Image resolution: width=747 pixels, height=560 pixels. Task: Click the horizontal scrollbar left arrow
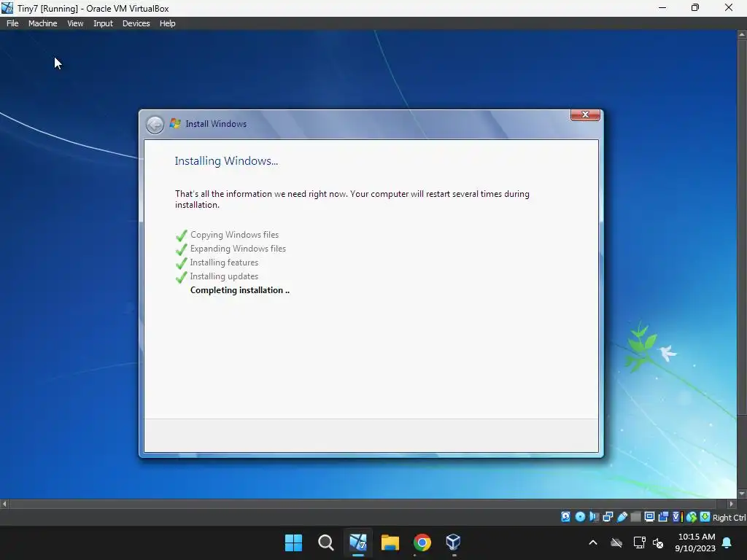[x=4, y=504]
